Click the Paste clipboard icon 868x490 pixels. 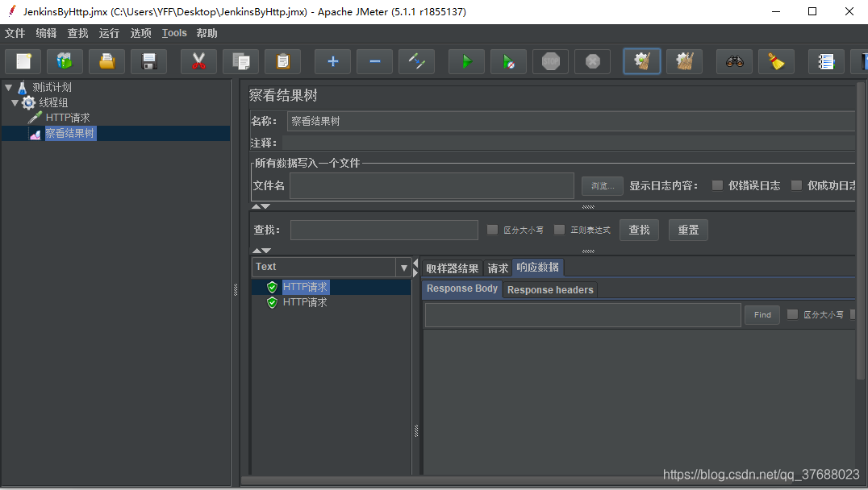283,61
